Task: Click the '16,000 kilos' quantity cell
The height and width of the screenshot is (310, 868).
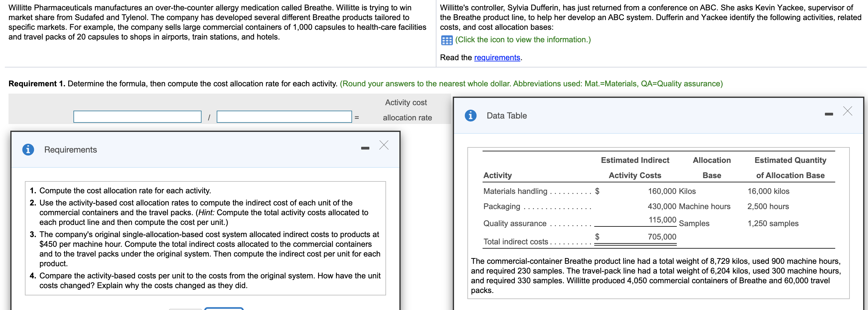Action: [768, 191]
